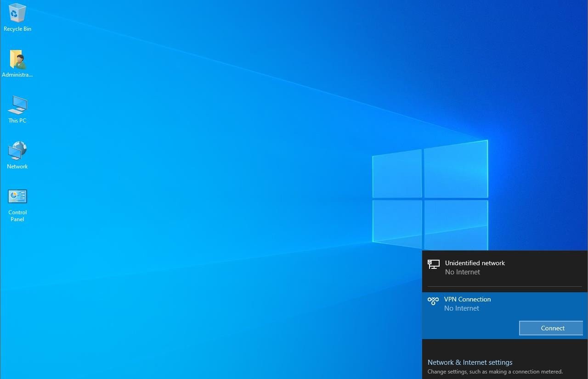Click the Connect button for VPN Connection

pos(551,328)
